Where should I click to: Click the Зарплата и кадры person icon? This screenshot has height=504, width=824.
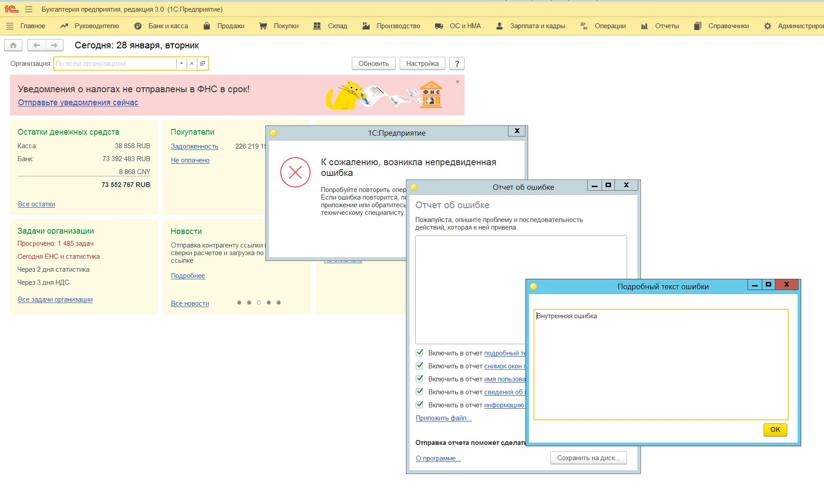[500, 26]
